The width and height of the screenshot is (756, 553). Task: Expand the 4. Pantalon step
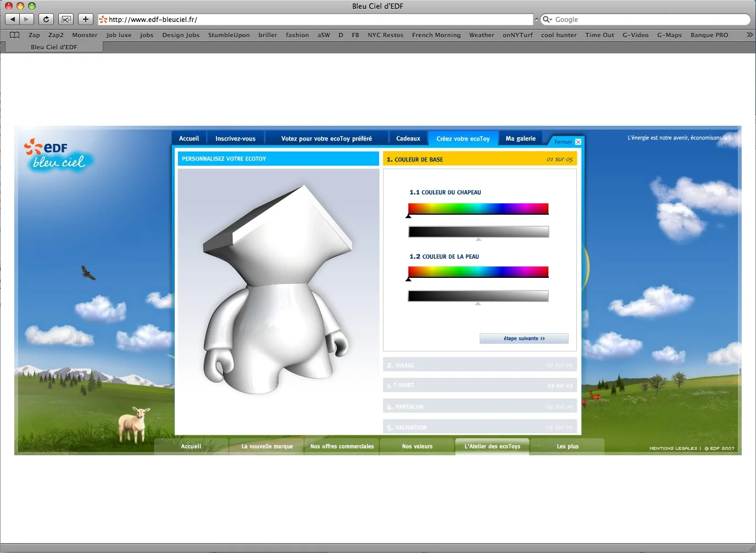coord(480,406)
